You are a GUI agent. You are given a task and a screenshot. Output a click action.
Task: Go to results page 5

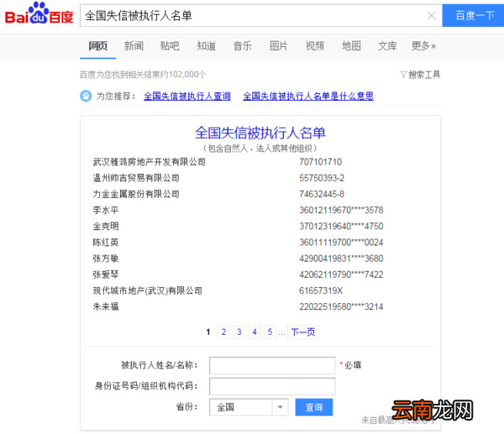coord(270,332)
